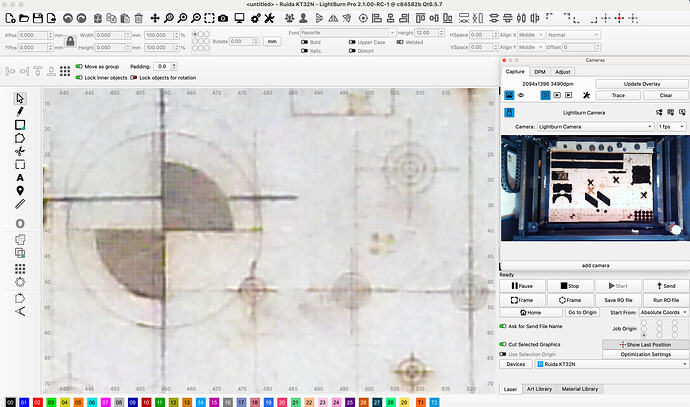Click the lock aspect ratio padlock
Image resolution: width=690 pixels, height=407 pixels.
69,41
